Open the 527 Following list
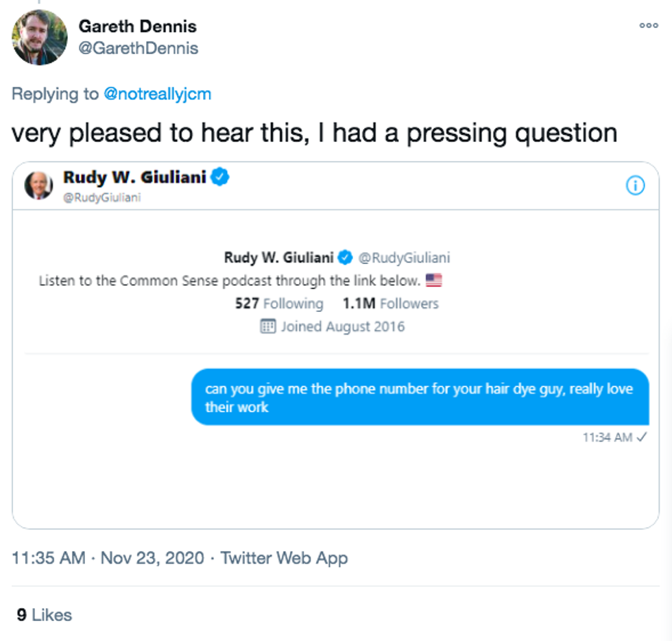The height and width of the screenshot is (641, 672). pos(278,304)
